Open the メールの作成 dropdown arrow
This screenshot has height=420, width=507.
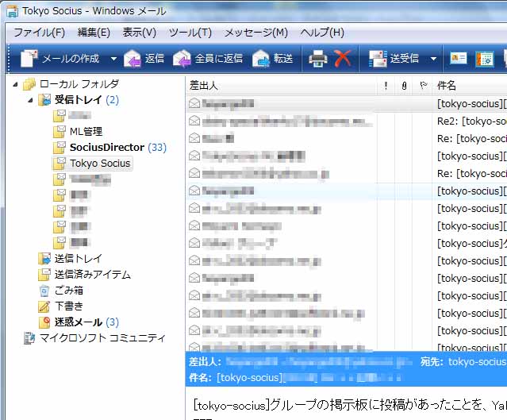(x=113, y=59)
